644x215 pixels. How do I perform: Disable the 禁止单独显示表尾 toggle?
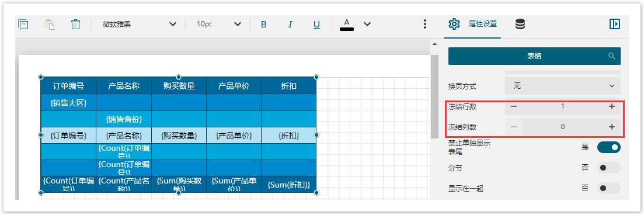tap(609, 147)
